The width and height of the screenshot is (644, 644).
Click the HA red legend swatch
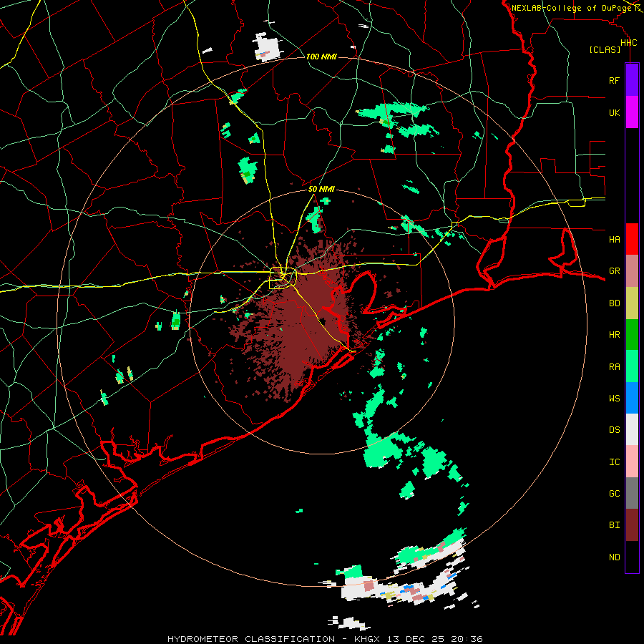(632, 239)
